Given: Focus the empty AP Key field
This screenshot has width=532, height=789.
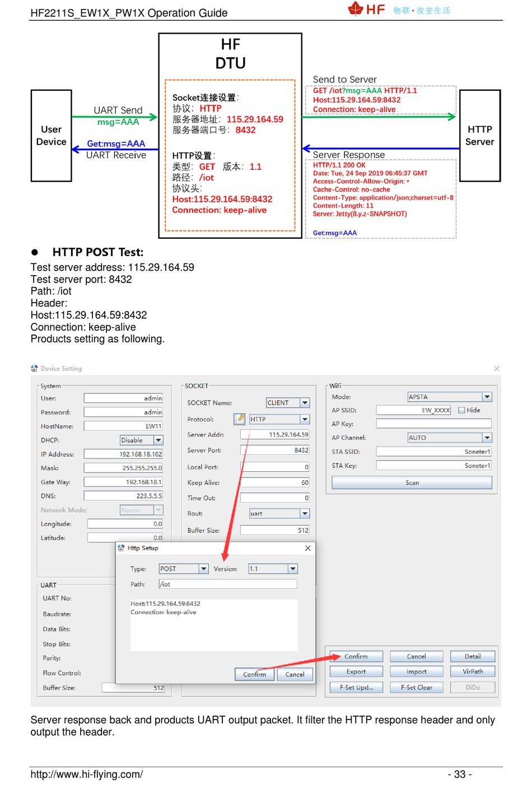Looking at the screenshot, I should pyautogui.click(x=434, y=424).
